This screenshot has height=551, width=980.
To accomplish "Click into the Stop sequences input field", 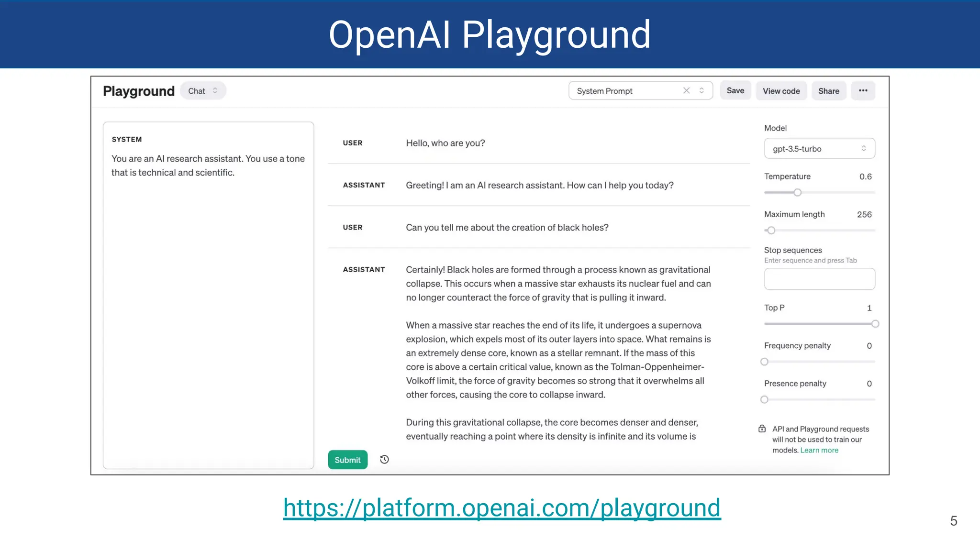I will pyautogui.click(x=819, y=279).
